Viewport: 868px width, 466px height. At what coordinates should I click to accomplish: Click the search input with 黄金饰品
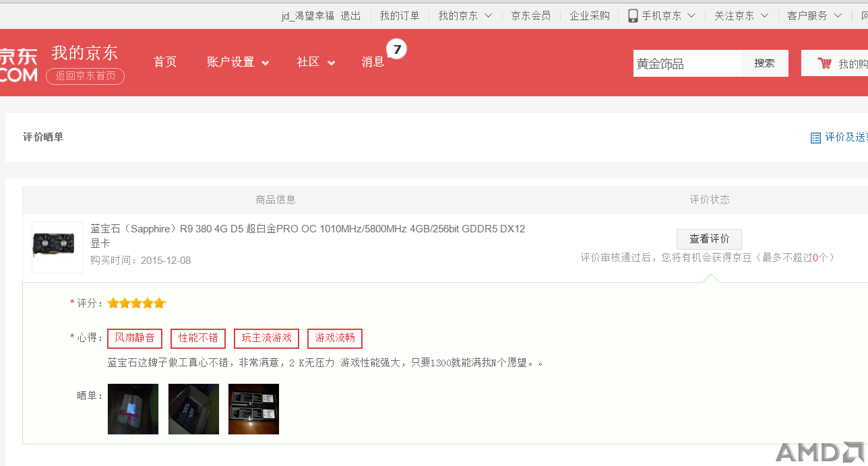click(687, 63)
